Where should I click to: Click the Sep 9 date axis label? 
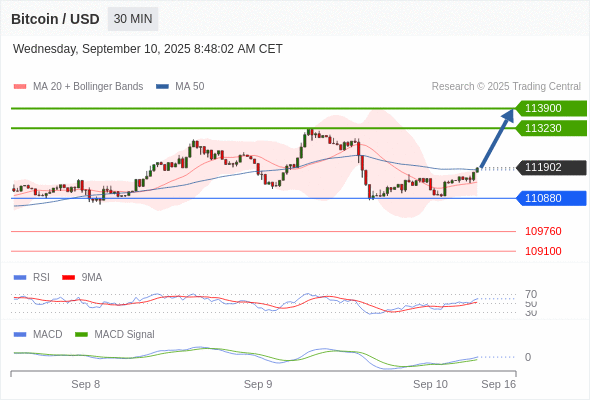258,384
